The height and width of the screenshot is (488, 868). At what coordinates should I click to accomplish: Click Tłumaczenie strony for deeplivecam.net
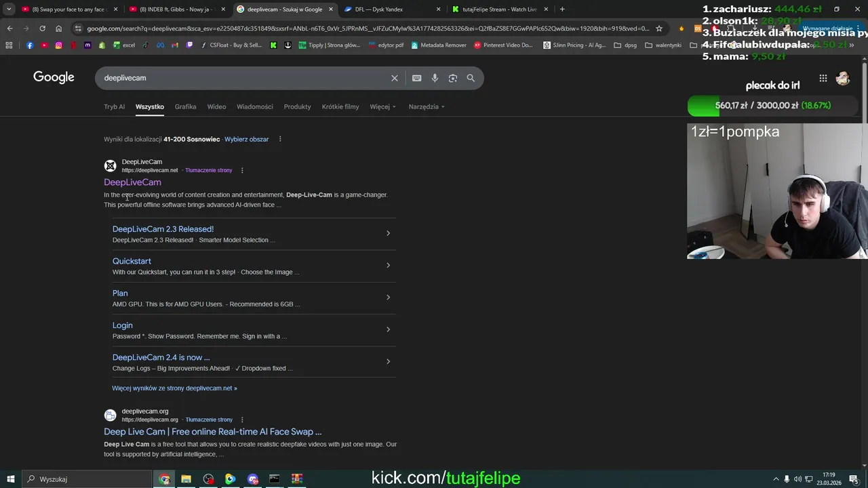209,170
